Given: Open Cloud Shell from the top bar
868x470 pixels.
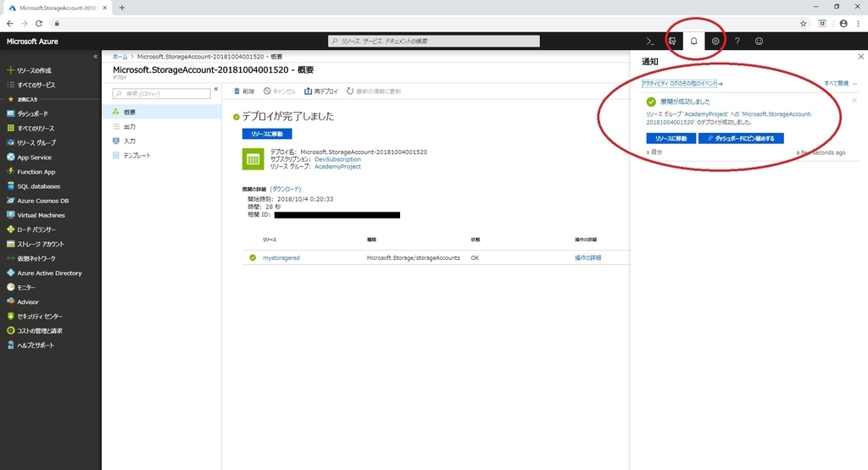Looking at the screenshot, I should pyautogui.click(x=650, y=41).
